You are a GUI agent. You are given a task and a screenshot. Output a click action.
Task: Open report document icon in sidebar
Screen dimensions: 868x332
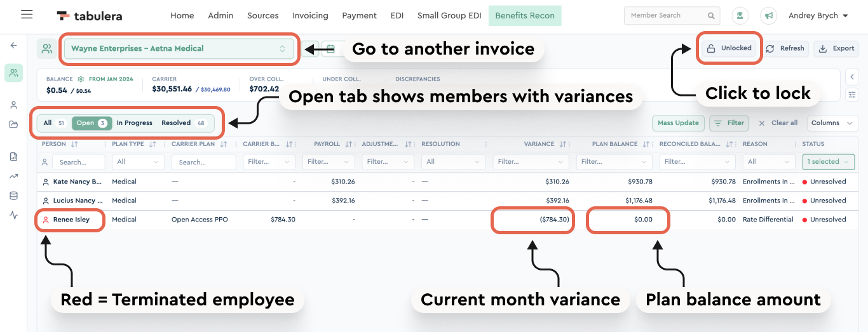click(13, 156)
